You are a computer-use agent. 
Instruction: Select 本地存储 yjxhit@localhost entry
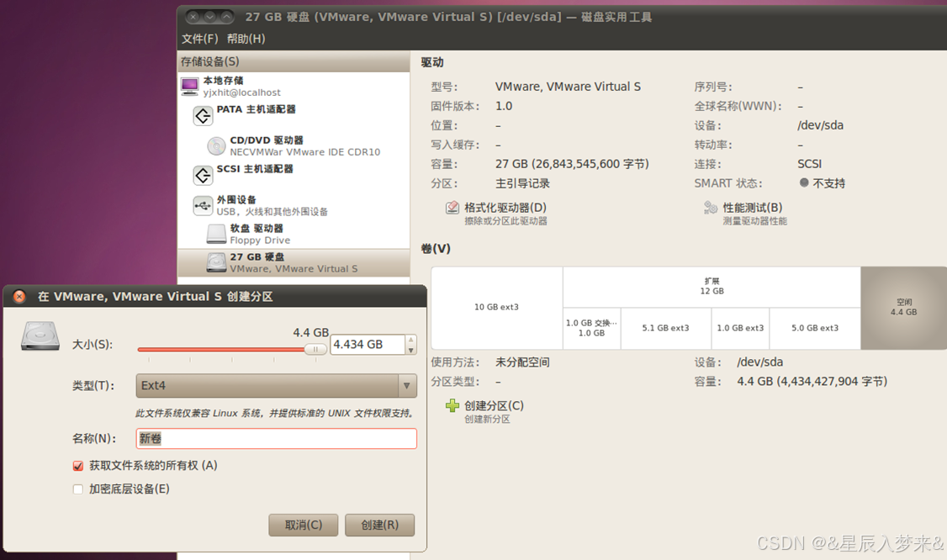pos(294,87)
